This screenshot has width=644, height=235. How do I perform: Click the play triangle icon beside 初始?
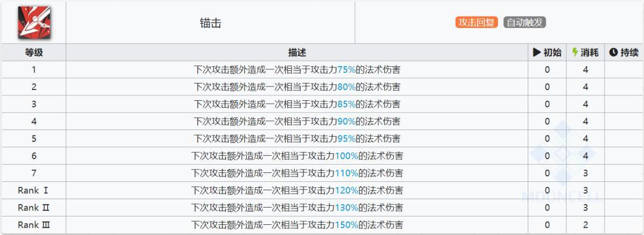537,52
